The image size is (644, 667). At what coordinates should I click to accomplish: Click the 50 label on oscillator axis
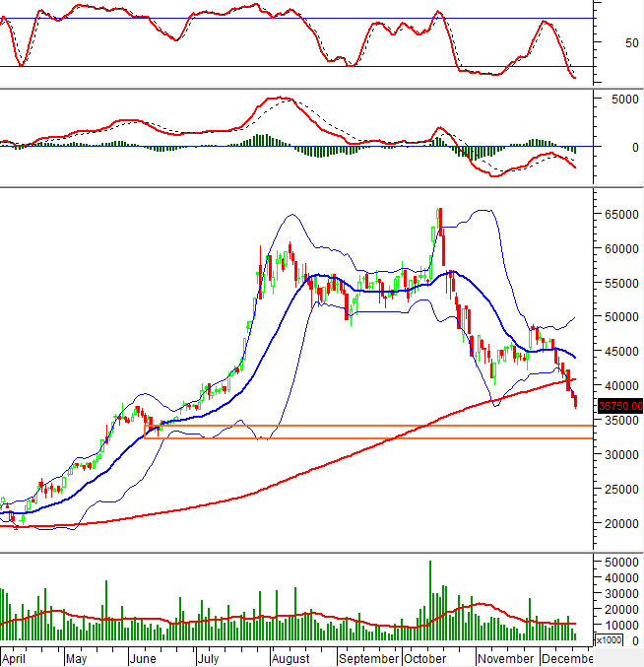click(620, 43)
